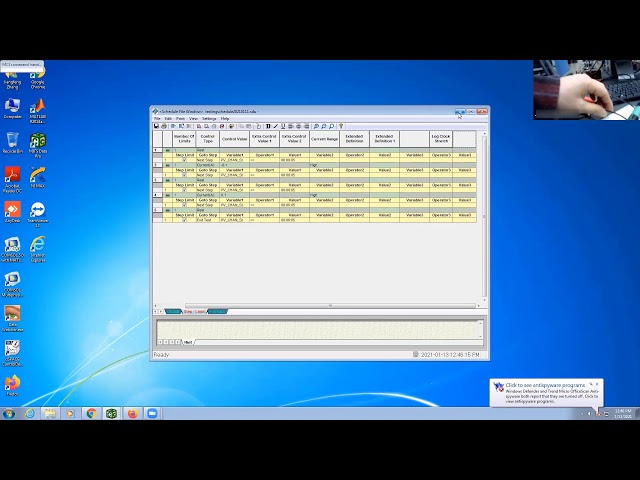Collapse step 2 using its row toggle icon
640x480 pixels.
coord(167,165)
